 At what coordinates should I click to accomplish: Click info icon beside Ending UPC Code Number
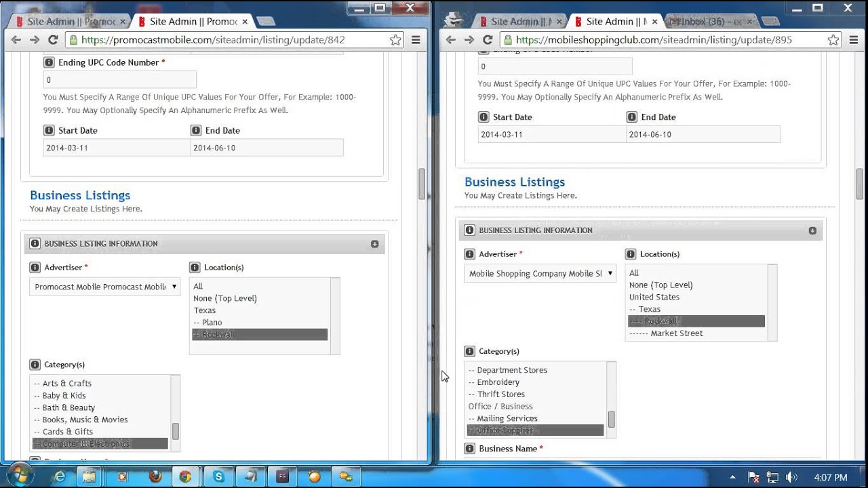pyautogui.click(x=49, y=62)
